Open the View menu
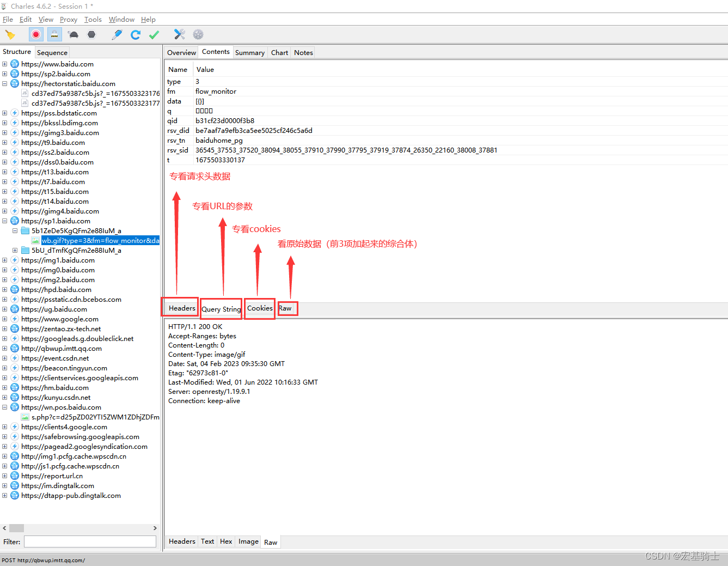Screen dimensions: 728x566 point(46,20)
